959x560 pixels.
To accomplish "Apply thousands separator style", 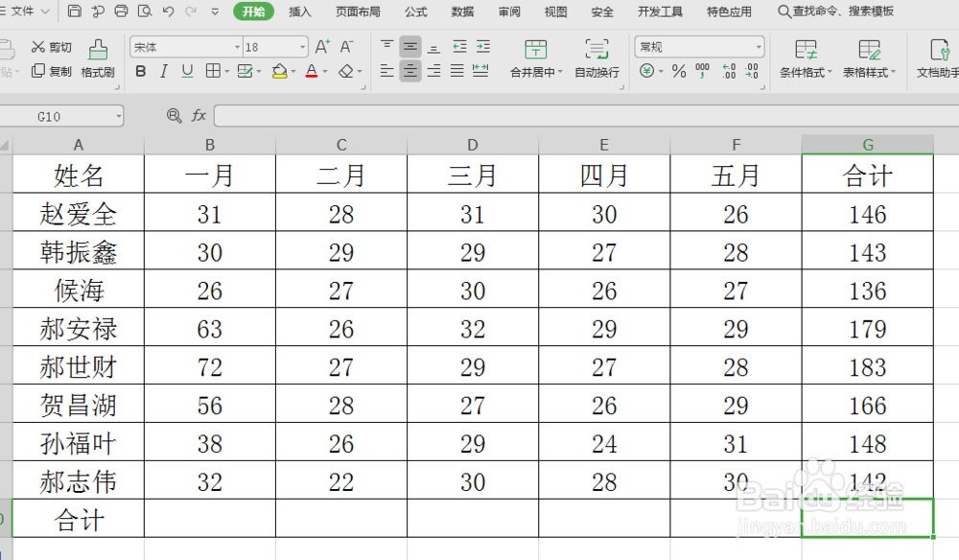I will [703, 71].
